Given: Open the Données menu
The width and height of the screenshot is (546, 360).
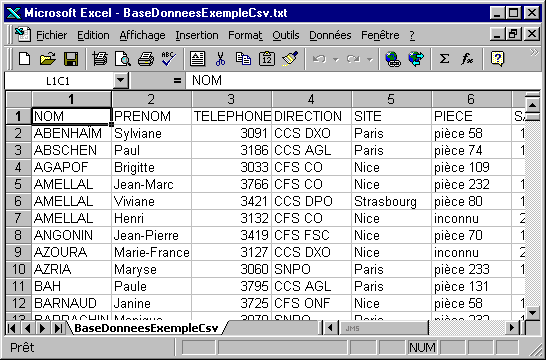Looking at the screenshot, I should [x=330, y=35].
